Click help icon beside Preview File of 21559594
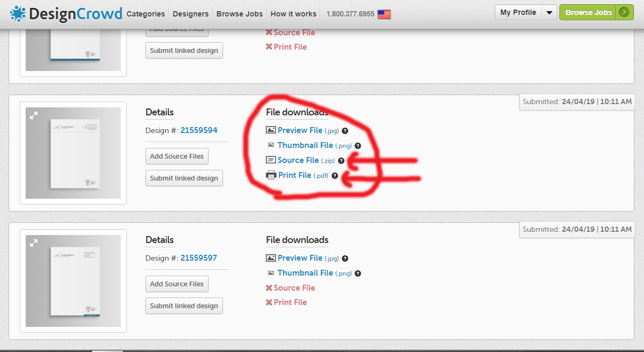 (x=345, y=131)
